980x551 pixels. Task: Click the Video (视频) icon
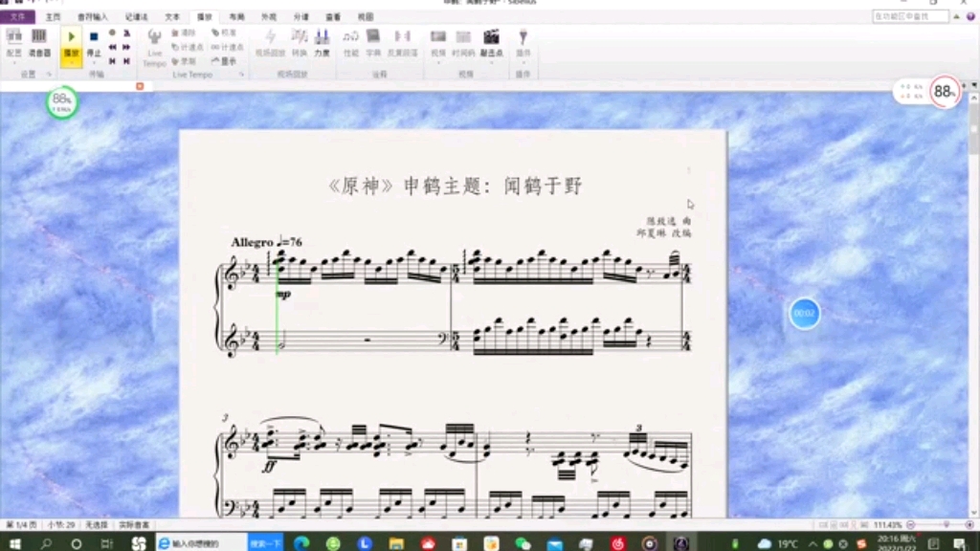pyautogui.click(x=438, y=37)
